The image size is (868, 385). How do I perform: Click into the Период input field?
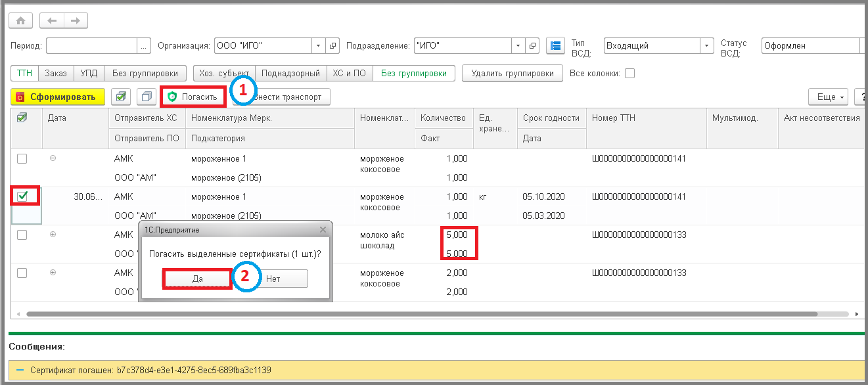pyautogui.click(x=91, y=45)
